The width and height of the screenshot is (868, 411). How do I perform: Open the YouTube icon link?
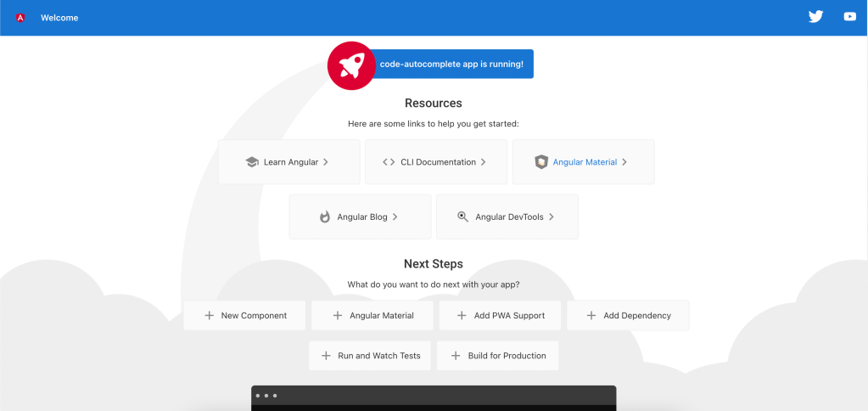(x=849, y=17)
